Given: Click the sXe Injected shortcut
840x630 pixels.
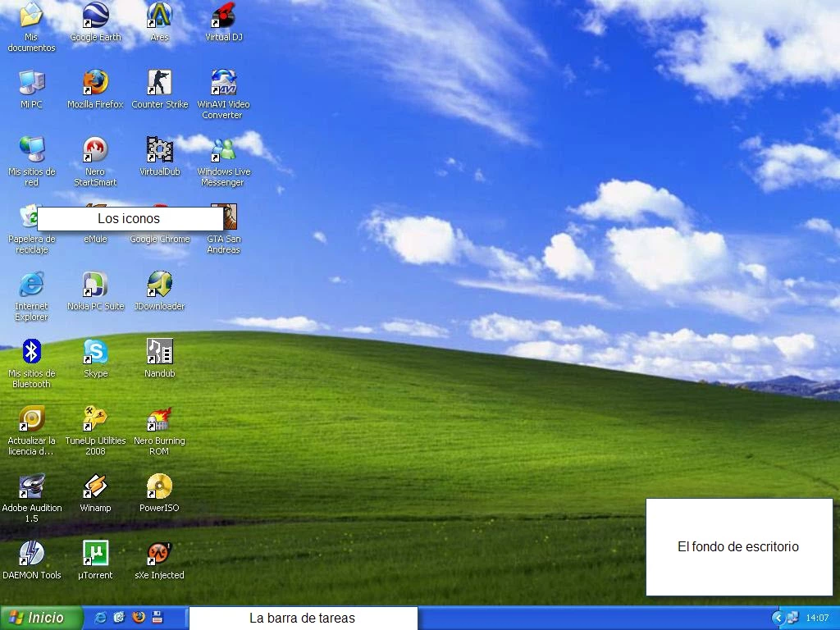Looking at the screenshot, I should click(x=160, y=553).
